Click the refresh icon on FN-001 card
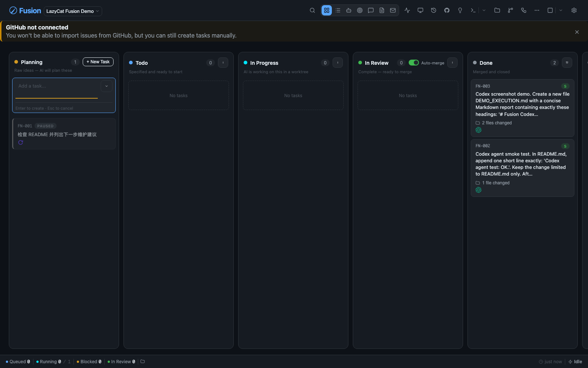 (x=21, y=142)
